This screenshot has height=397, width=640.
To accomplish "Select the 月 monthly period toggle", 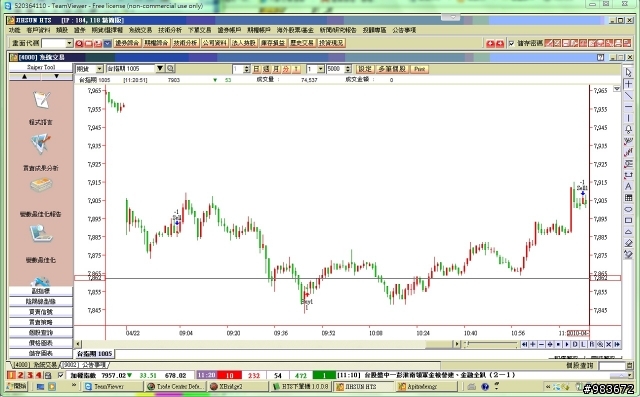I will 276,69.
